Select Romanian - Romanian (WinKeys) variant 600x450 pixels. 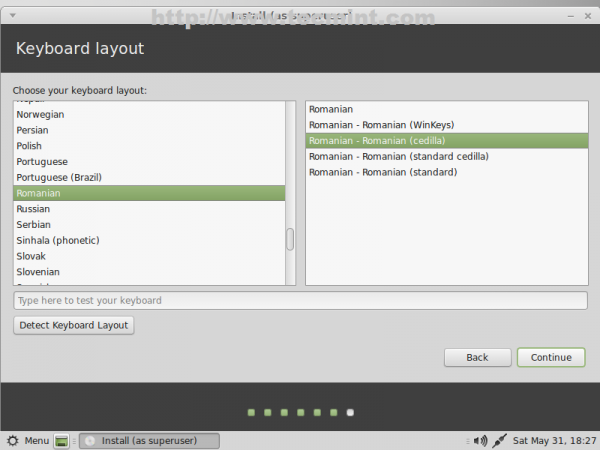(x=447, y=125)
